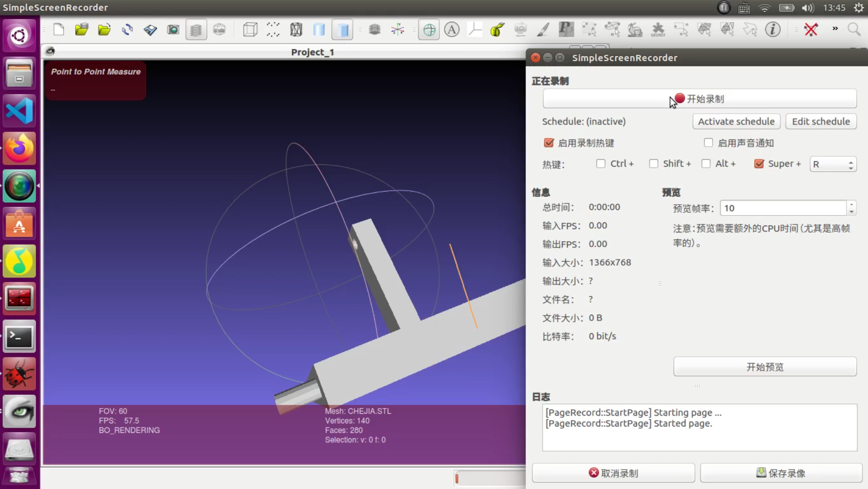Open Firefox from the dock
868x489 pixels.
[19, 148]
